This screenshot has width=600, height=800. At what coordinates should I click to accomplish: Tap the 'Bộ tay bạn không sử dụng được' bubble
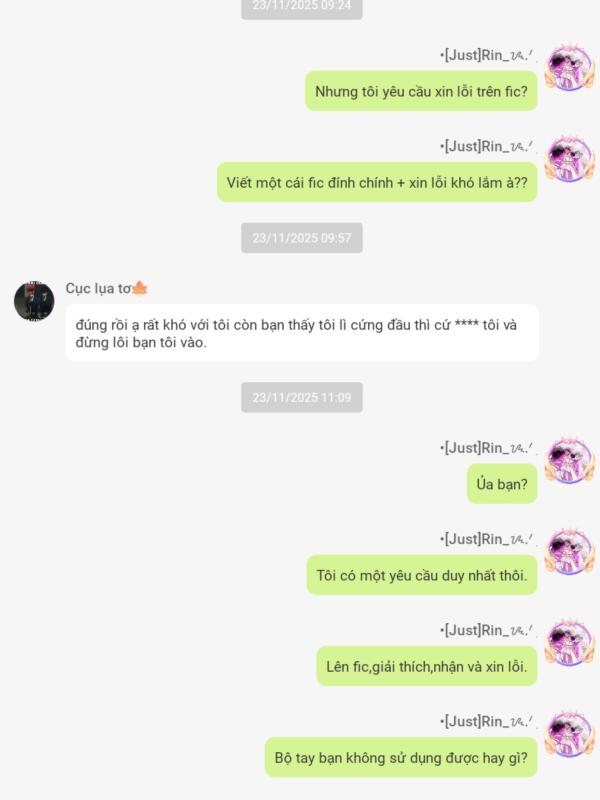point(401,758)
